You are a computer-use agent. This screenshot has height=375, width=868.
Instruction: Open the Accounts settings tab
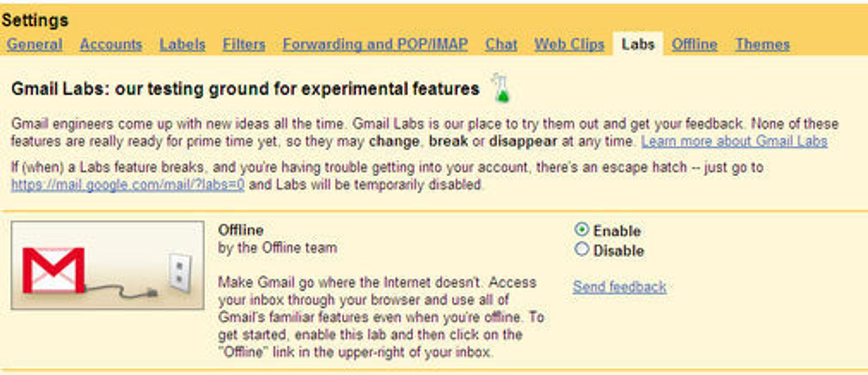111,44
